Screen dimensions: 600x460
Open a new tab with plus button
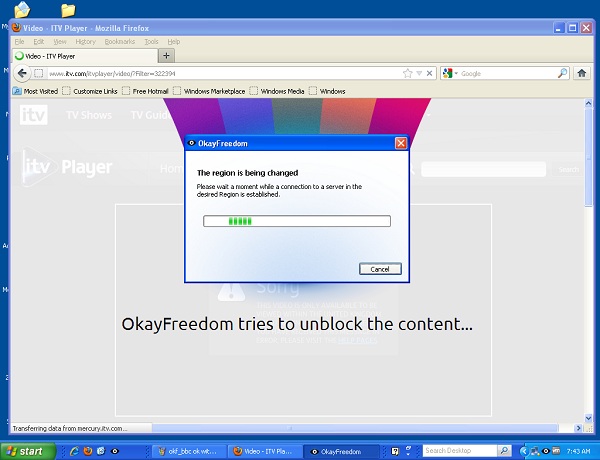[166, 56]
